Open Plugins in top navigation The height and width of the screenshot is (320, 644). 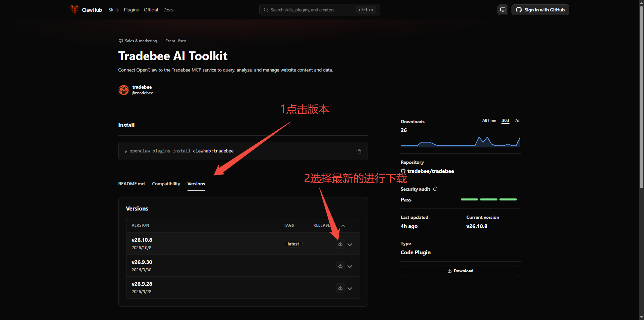click(x=131, y=10)
